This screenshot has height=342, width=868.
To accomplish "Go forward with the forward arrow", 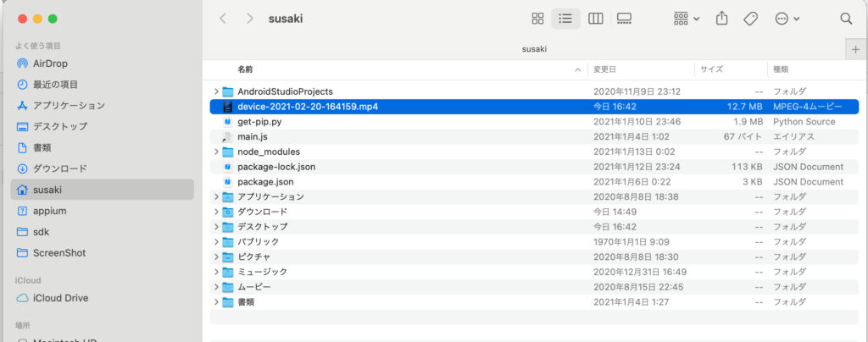I will coord(250,19).
